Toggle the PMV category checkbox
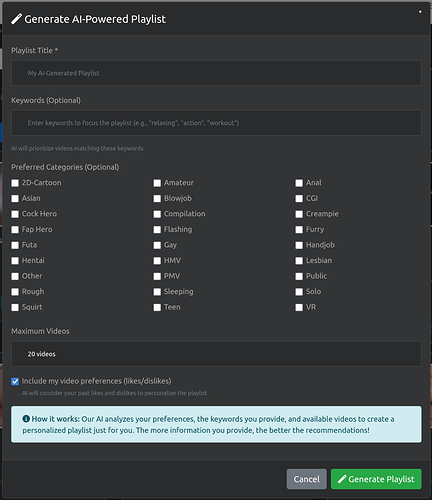The width and height of the screenshot is (432, 500). 157,276
